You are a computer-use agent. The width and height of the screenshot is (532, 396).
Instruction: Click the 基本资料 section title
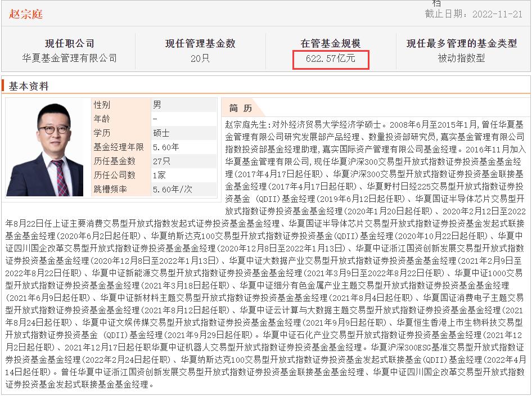29,86
